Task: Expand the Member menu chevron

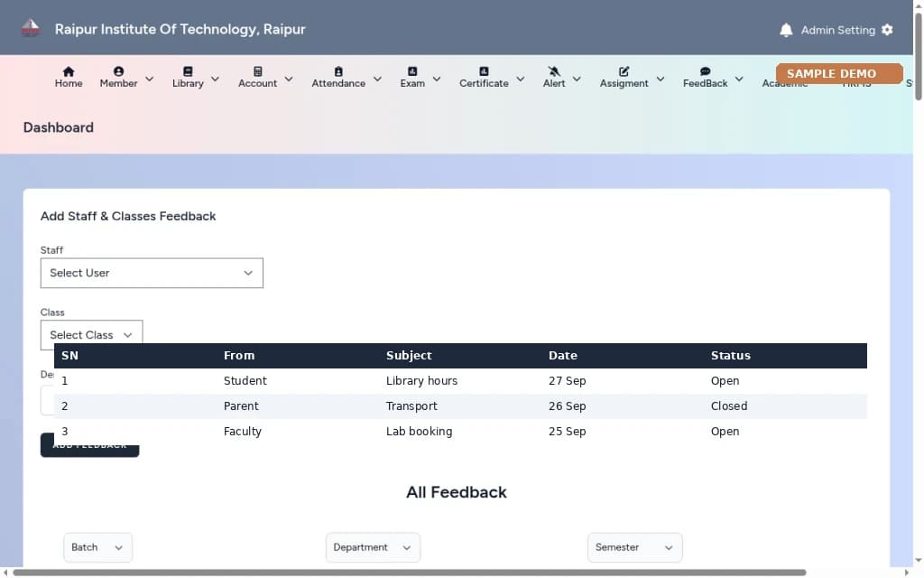Action: pyautogui.click(x=149, y=79)
